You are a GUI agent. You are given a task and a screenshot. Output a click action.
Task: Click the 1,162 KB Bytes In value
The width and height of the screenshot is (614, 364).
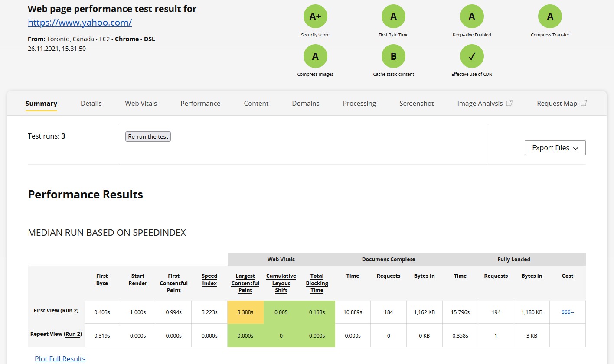[425, 312]
